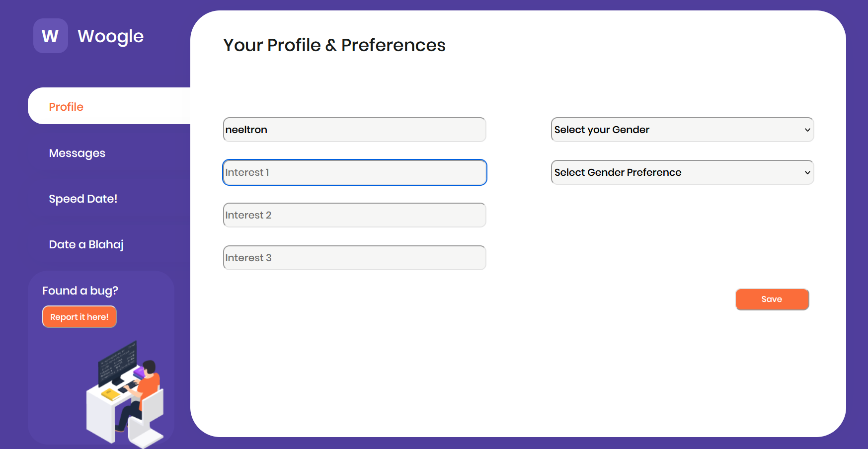Screen dimensions: 868x449
Task: Click the chevron arrow on Gender select
Action: click(807, 130)
